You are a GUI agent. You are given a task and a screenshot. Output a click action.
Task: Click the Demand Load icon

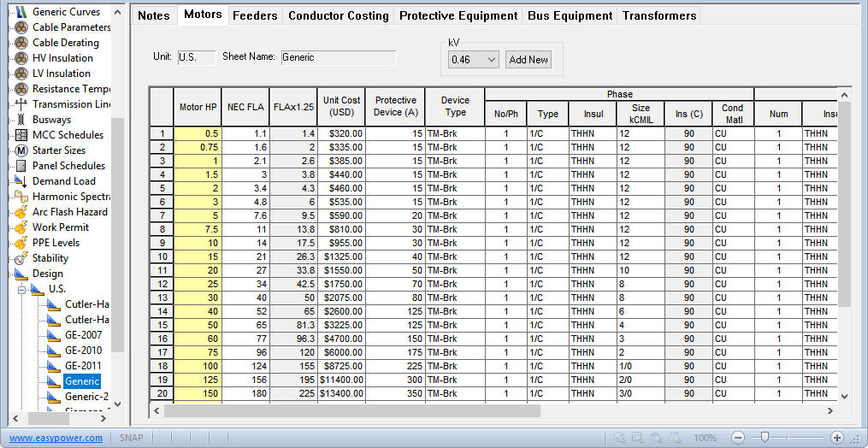22,181
